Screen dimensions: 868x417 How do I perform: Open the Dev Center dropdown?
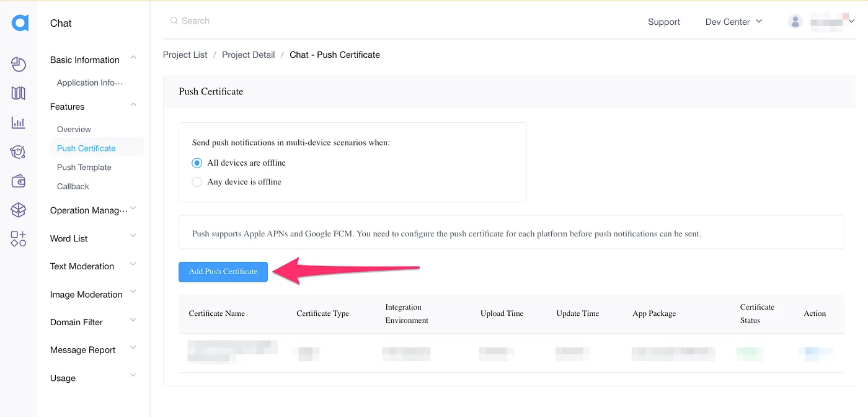point(733,22)
